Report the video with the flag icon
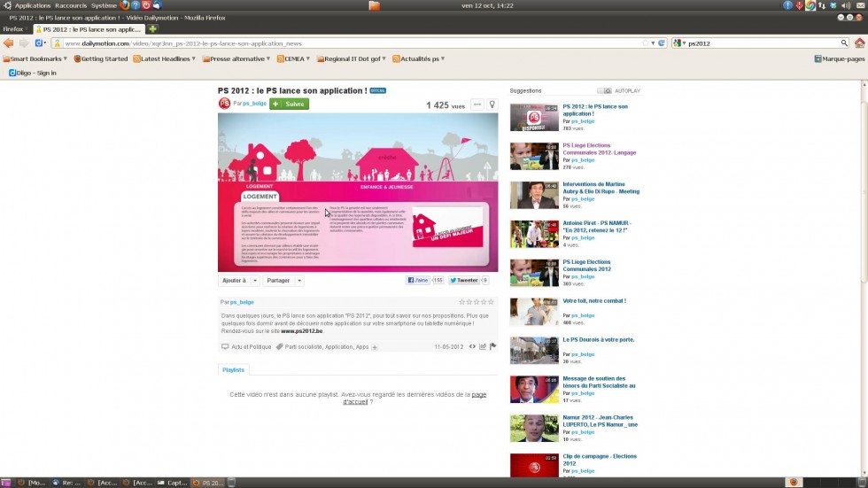868x488 pixels. point(492,346)
